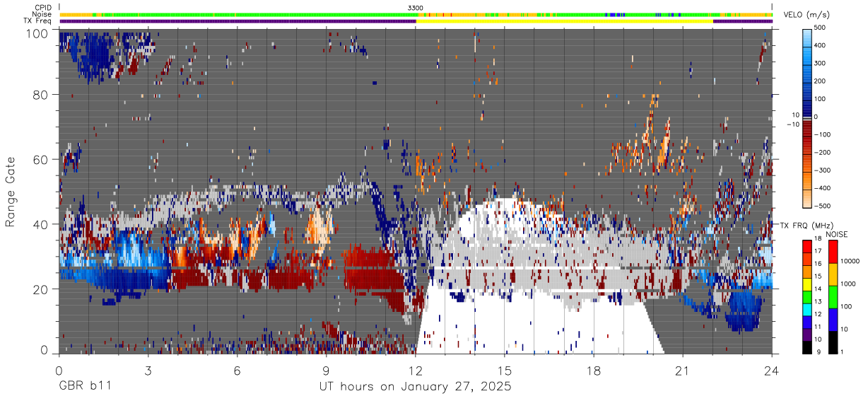Click the 6 tick on UT hours axis
This screenshot has height=401, width=868.
pos(237,370)
